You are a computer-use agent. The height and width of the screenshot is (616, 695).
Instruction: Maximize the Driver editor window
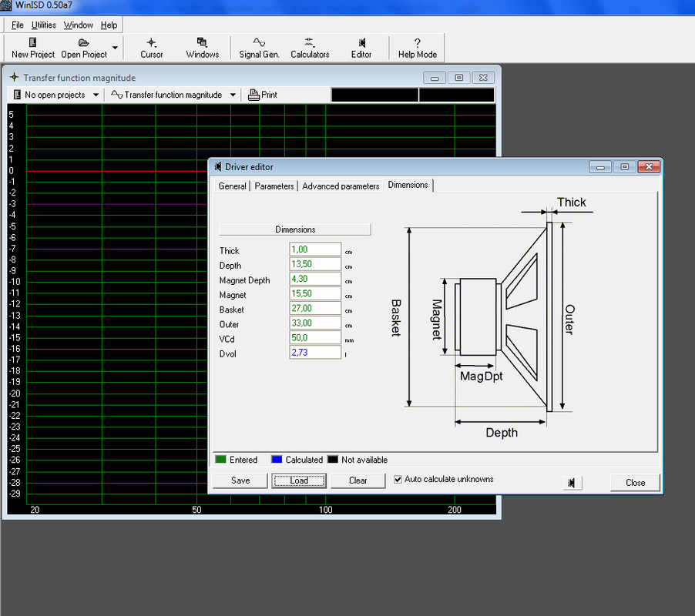point(625,167)
